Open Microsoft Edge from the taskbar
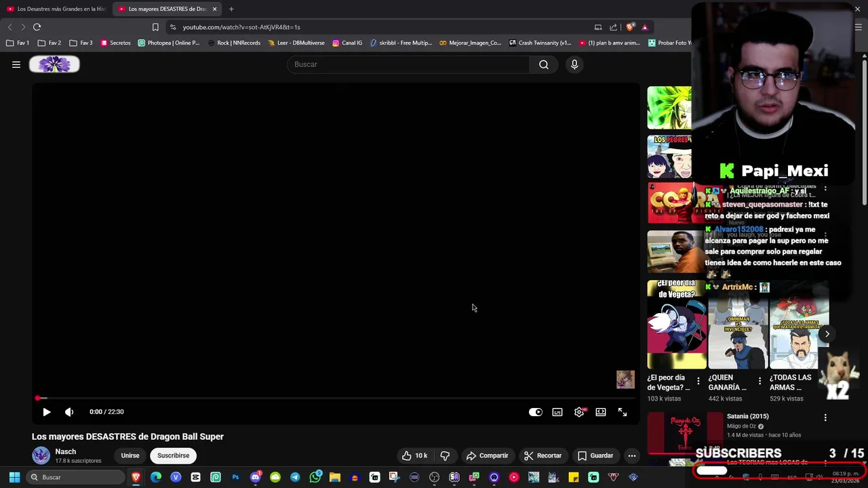The height and width of the screenshot is (488, 868). click(156, 477)
